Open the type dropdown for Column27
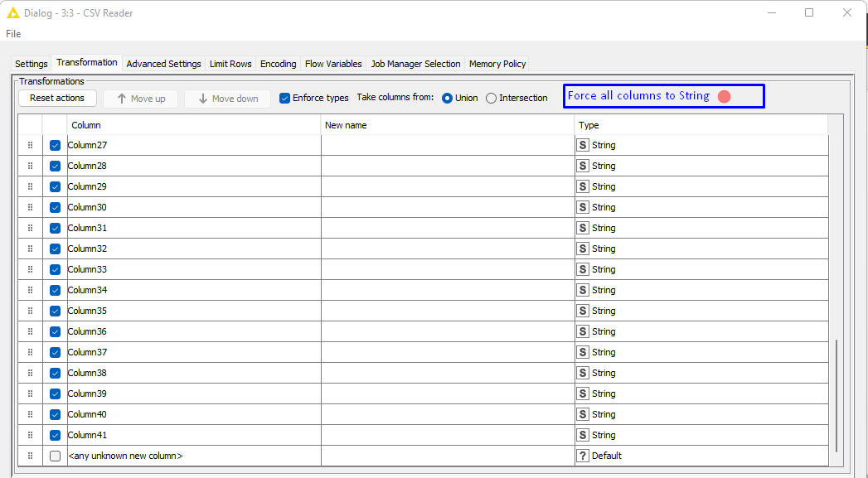Screen dimensions: 868x478 click(701, 145)
